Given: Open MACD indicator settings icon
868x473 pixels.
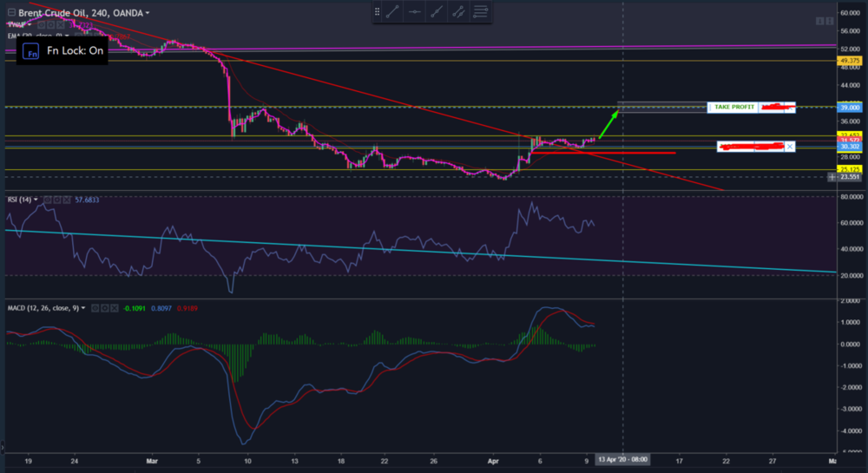Looking at the screenshot, I should pos(106,308).
